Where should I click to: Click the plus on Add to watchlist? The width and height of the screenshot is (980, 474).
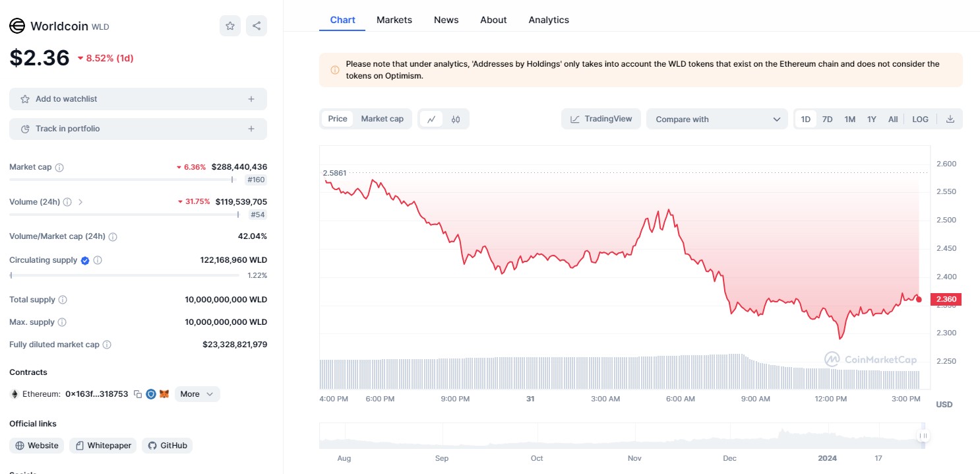pyautogui.click(x=251, y=99)
